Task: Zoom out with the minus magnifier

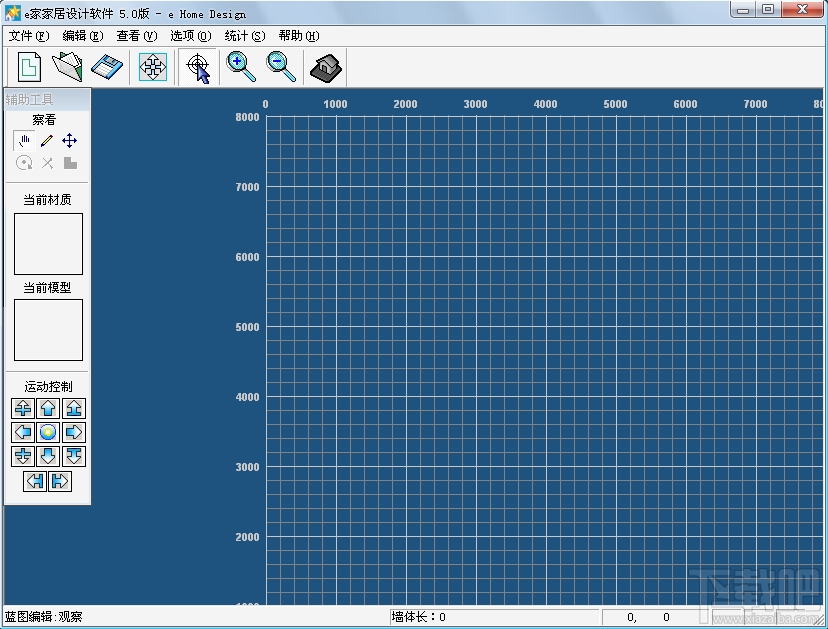Action: (x=281, y=67)
